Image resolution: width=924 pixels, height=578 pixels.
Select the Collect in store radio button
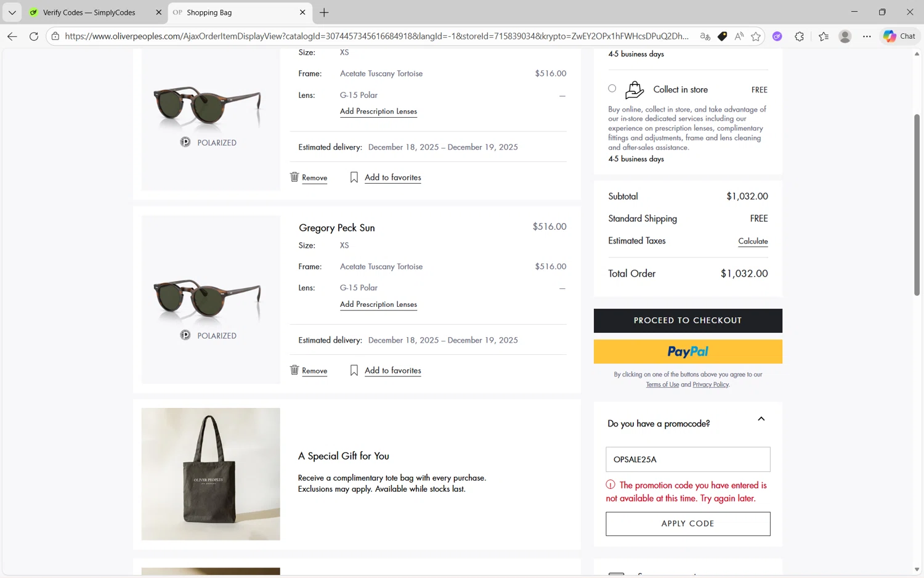pos(612,88)
